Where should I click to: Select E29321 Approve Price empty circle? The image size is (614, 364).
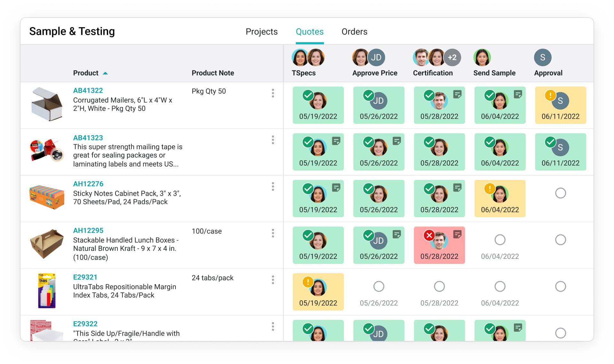379,286
